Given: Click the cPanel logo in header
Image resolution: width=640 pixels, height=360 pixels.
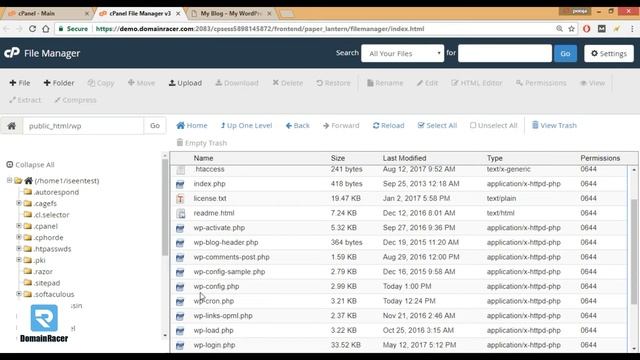Looking at the screenshot, I should pyautogui.click(x=12, y=53).
